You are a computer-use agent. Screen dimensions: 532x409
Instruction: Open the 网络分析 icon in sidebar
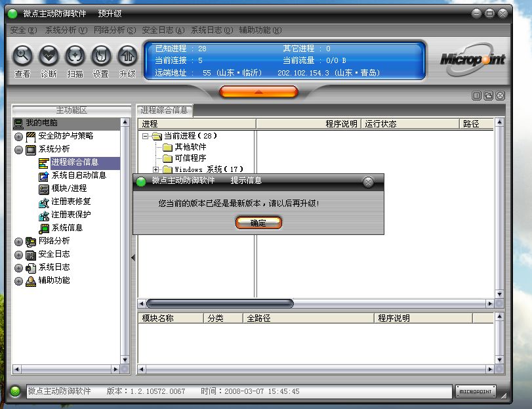31,242
